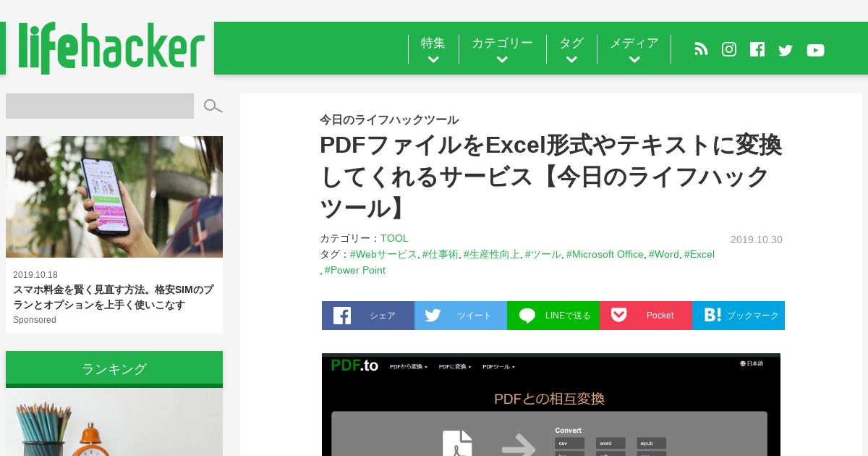
Task: Click the pencils and clock ranking thumbnail
Action: tap(114, 423)
